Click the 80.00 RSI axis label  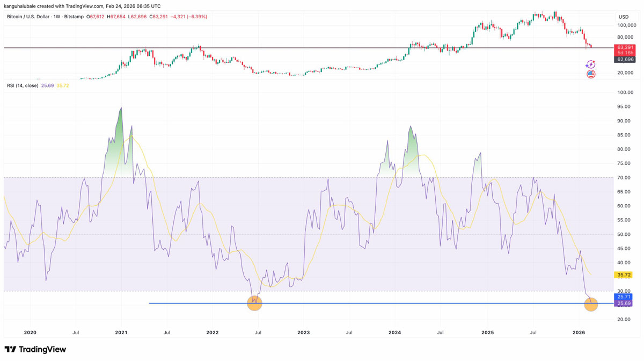[624, 149]
